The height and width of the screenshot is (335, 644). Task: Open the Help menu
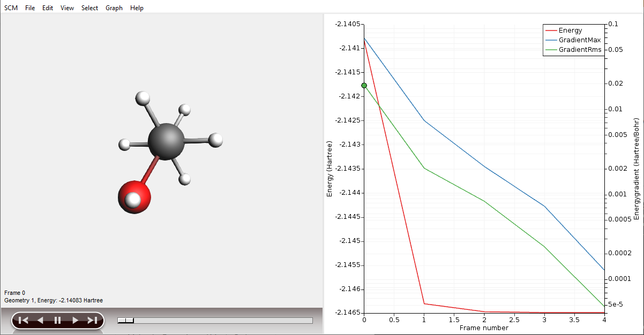pos(136,7)
